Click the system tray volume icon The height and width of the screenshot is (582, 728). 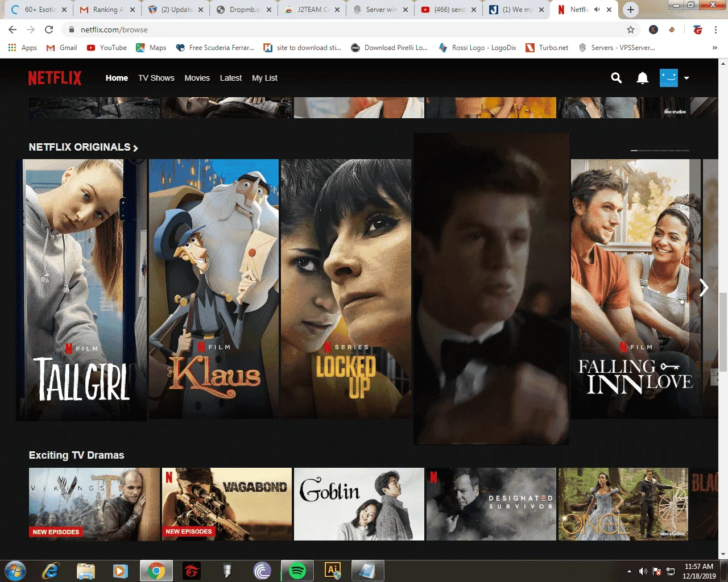tap(643, 571)
